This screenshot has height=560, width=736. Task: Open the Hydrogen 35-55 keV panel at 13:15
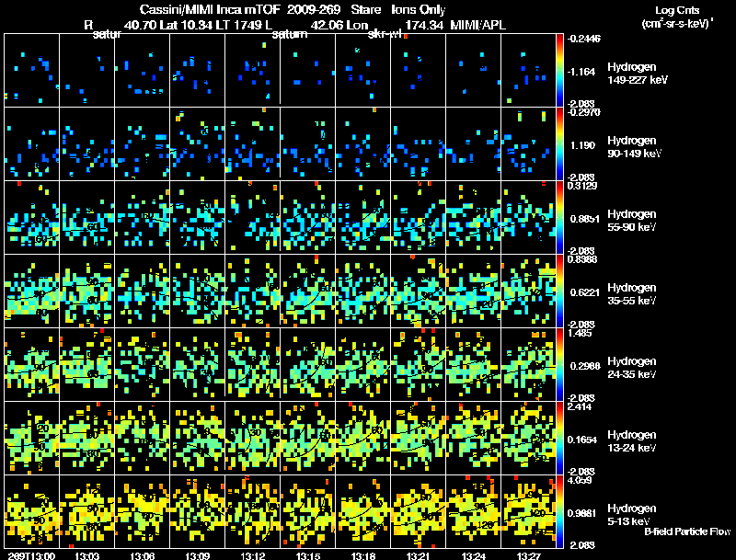pos(308,291)
